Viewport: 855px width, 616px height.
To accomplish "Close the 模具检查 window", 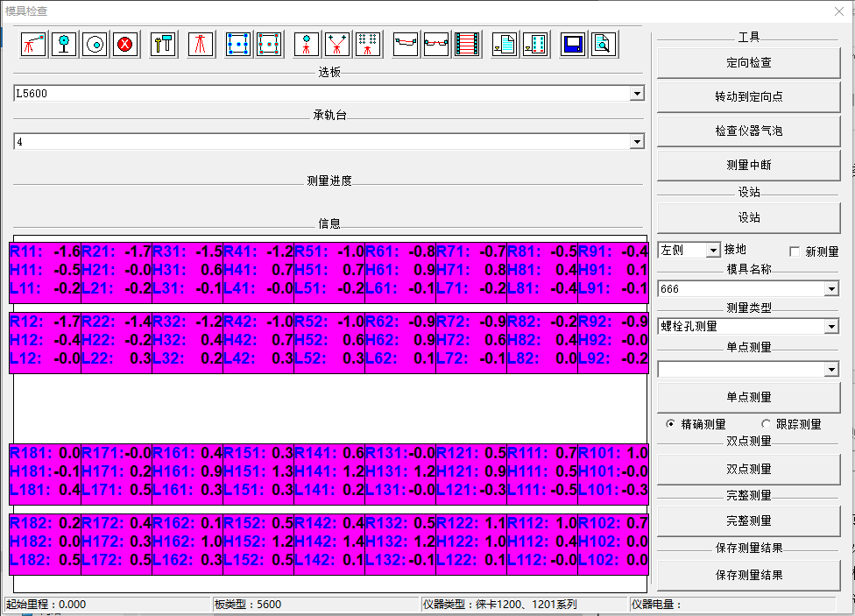I will 839,11.
